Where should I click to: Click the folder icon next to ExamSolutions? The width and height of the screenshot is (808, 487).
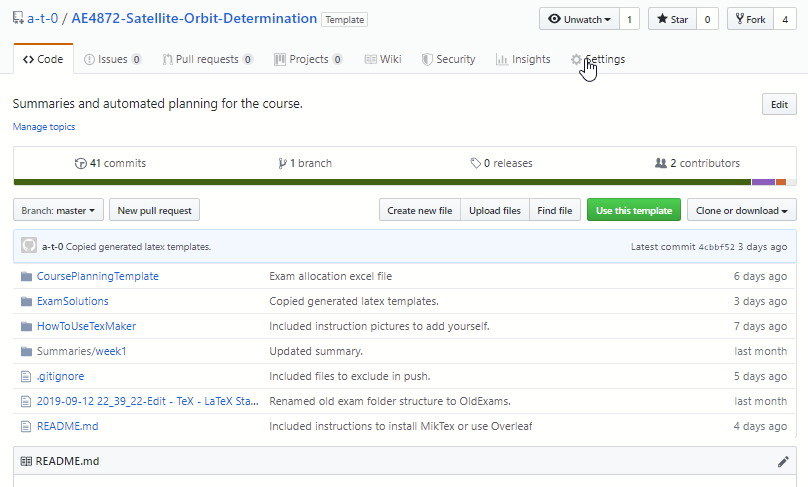pos(26,301)
